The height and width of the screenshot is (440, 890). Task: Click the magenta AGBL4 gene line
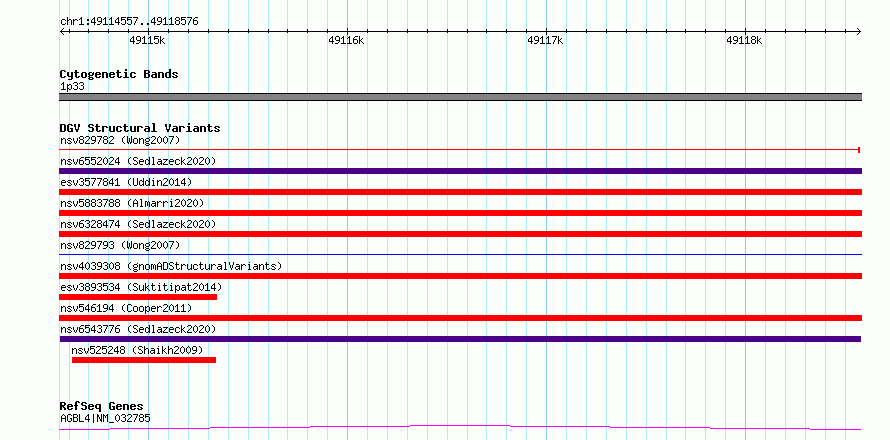tap(460, 427)
